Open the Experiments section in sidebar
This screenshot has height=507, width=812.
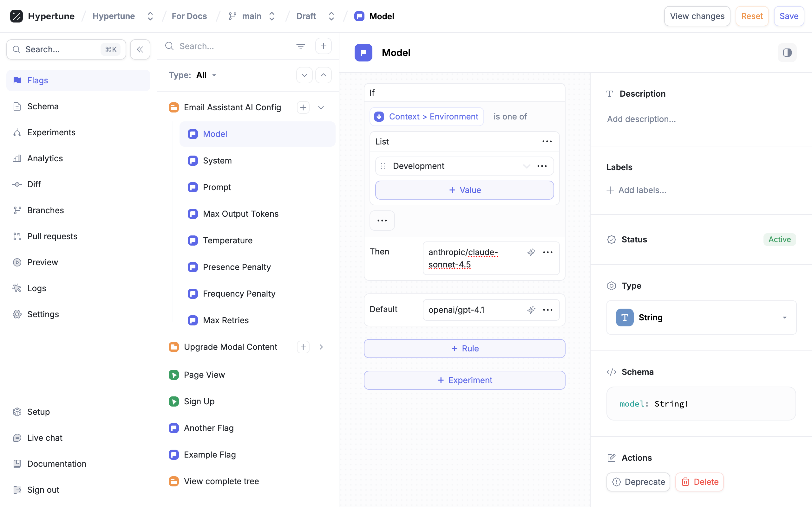click(51, 132)
